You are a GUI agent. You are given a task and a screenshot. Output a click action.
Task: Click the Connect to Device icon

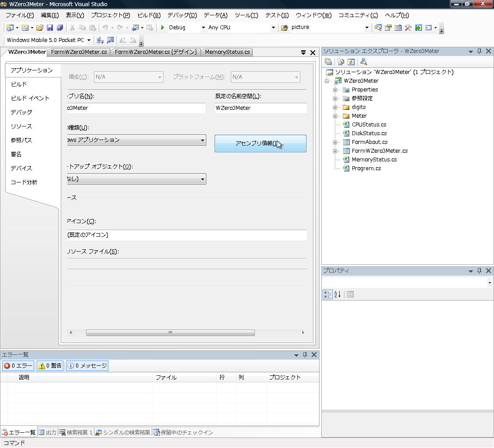[x=100, y=40]
